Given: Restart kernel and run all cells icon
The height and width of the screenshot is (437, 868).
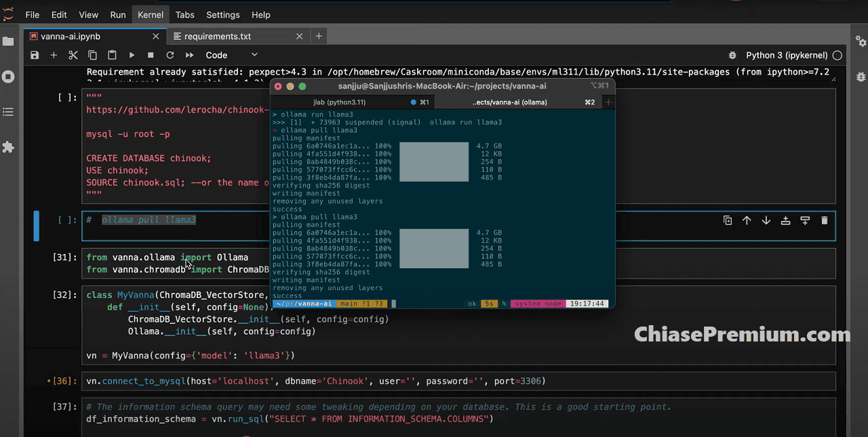Looking at the screenshot, I should pyautogui.click(x=190, y=55).
